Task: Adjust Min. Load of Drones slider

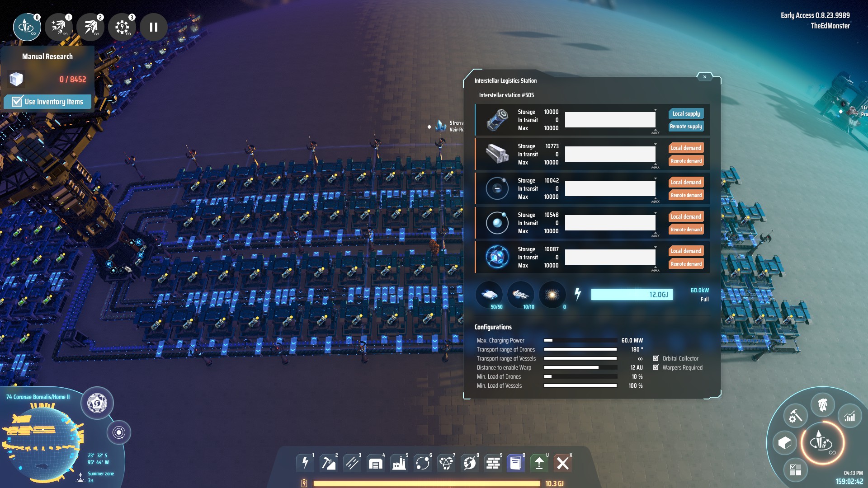Action: pyautogui.click(x=580, y=376)
